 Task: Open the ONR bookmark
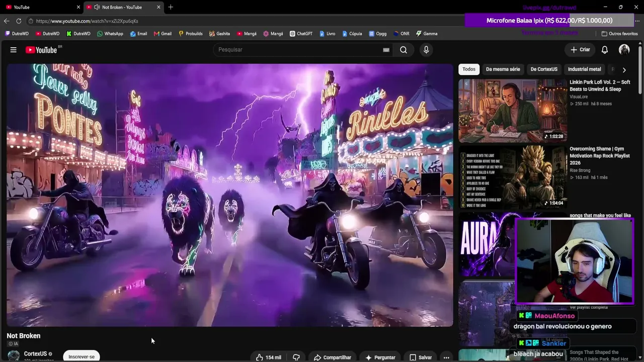tap(401, 34)
